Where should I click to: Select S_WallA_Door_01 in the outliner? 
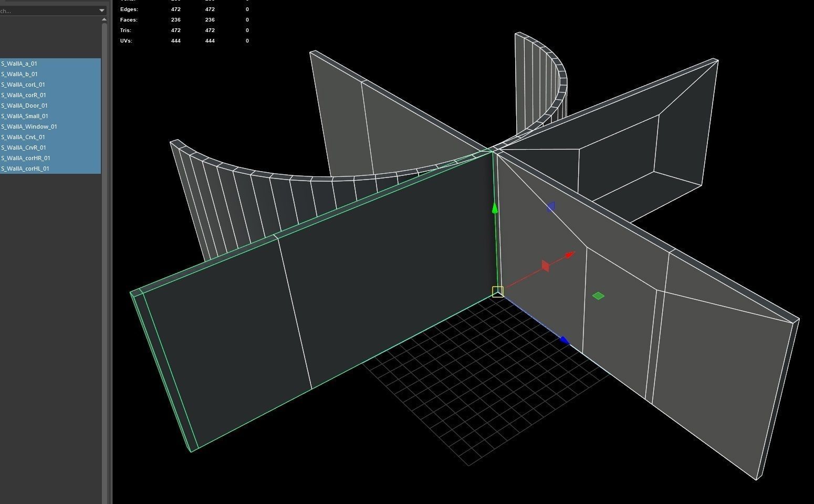point(50,106)
